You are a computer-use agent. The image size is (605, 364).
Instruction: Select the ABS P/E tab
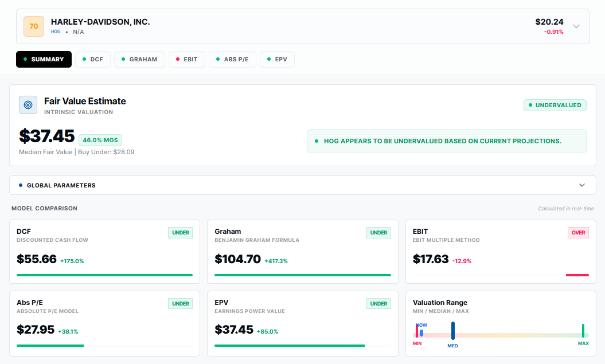232,60
